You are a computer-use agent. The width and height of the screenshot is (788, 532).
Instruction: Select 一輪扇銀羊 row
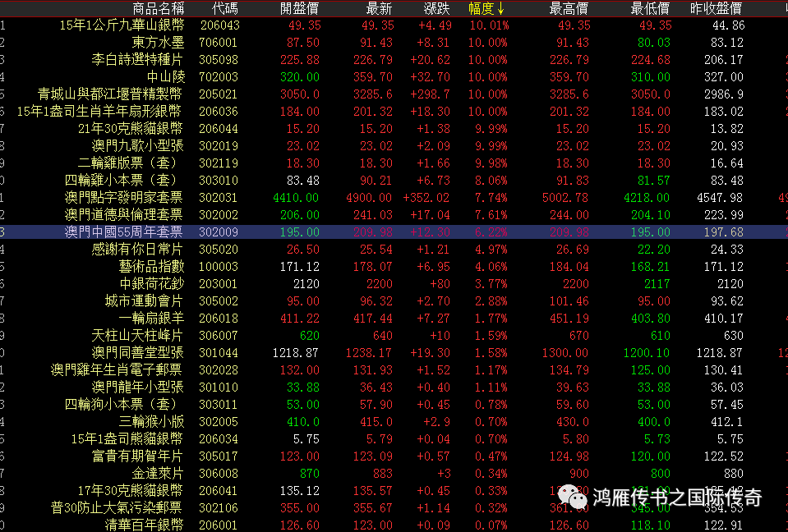click(394, 319)
